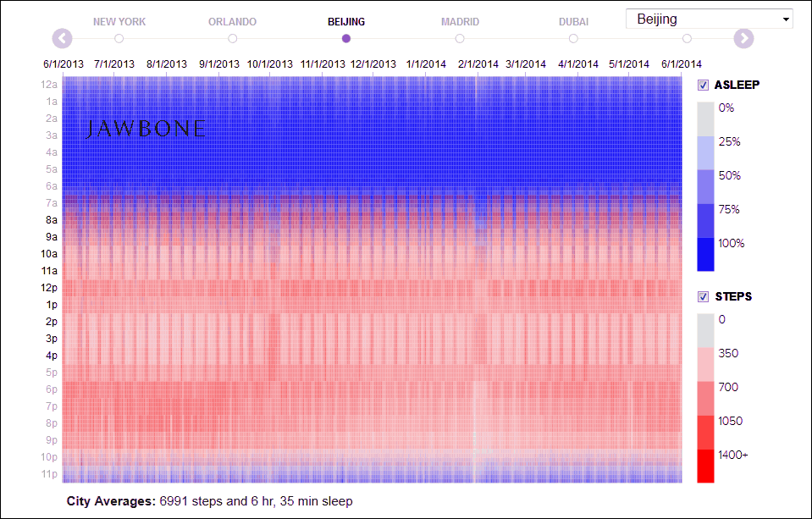The width and height of the screenshot is (812, 519).
Task: Click the active Beijing timeline dot
Action: (346, 38)
